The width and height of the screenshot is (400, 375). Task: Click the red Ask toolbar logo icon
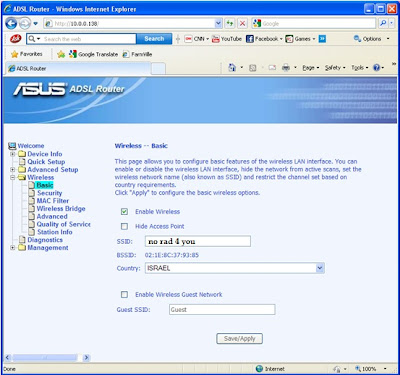click(15, 39)
